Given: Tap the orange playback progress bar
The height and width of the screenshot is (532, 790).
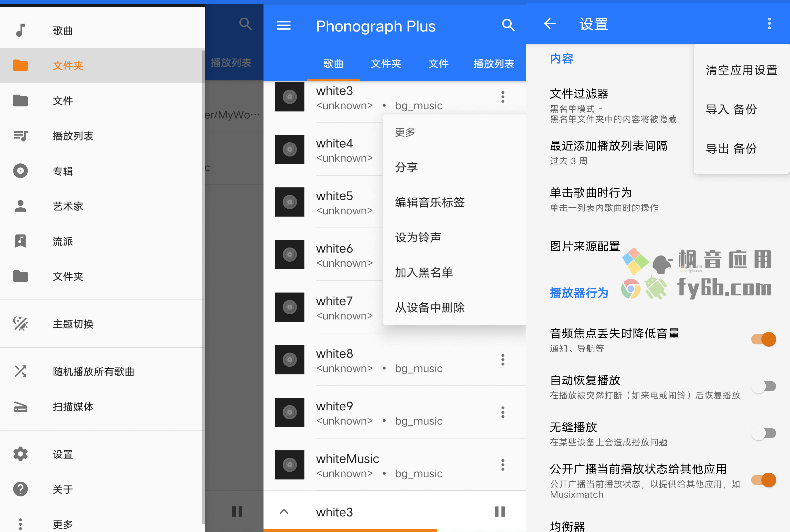Looking at the screenshot, I should [350, 530].
